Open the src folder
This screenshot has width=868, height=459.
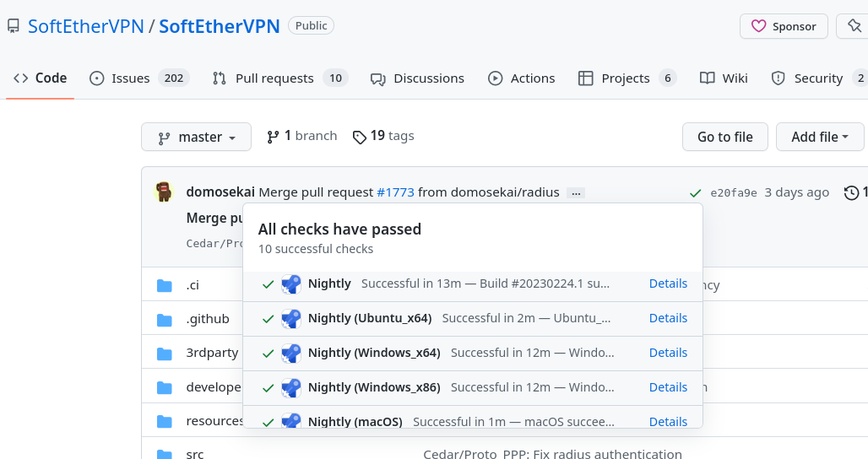coord(195,454)
